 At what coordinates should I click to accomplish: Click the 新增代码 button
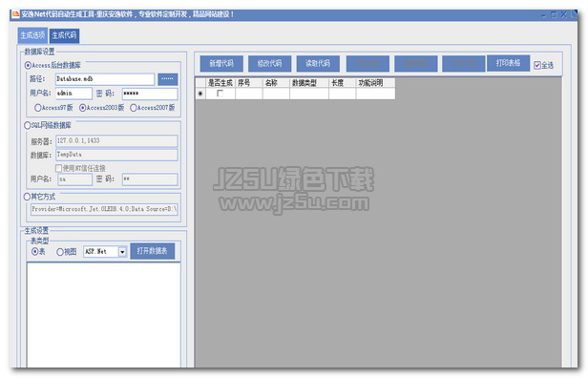coord(221,63)
